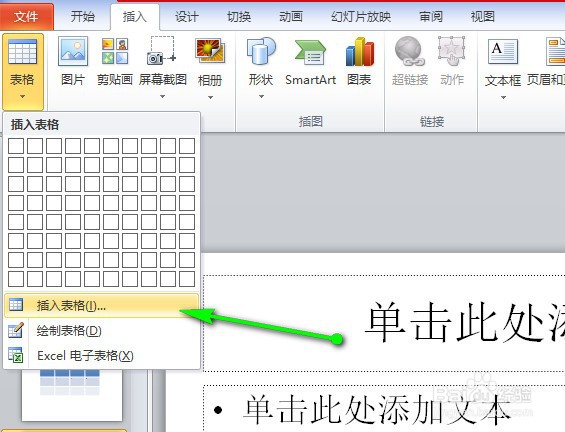565x432 pixels.
Task: Switch to the 设计 (Design) tab
Action: pyautogui.click(x=187, y=17)
